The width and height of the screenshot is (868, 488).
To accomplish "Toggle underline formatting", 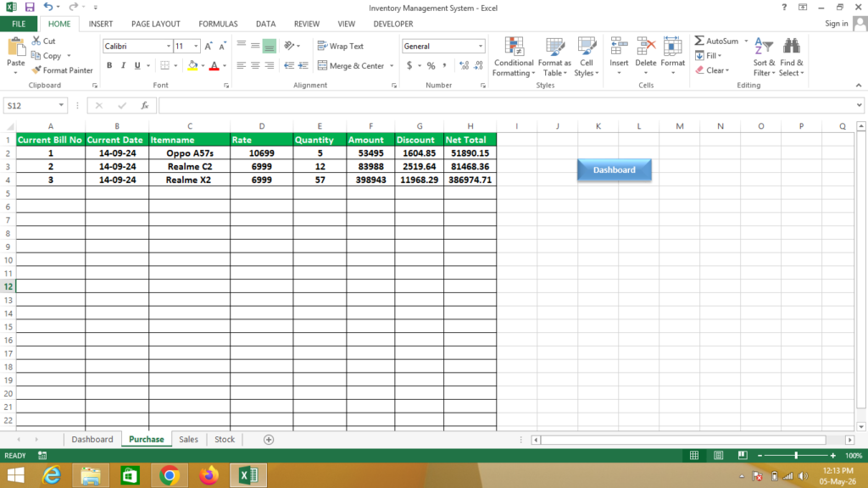I will (137, 65).
